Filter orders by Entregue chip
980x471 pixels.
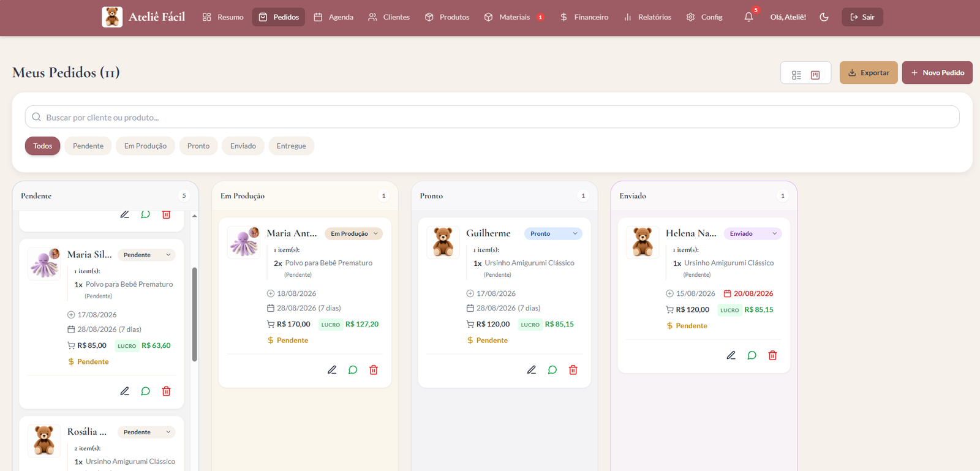point(291,146)
